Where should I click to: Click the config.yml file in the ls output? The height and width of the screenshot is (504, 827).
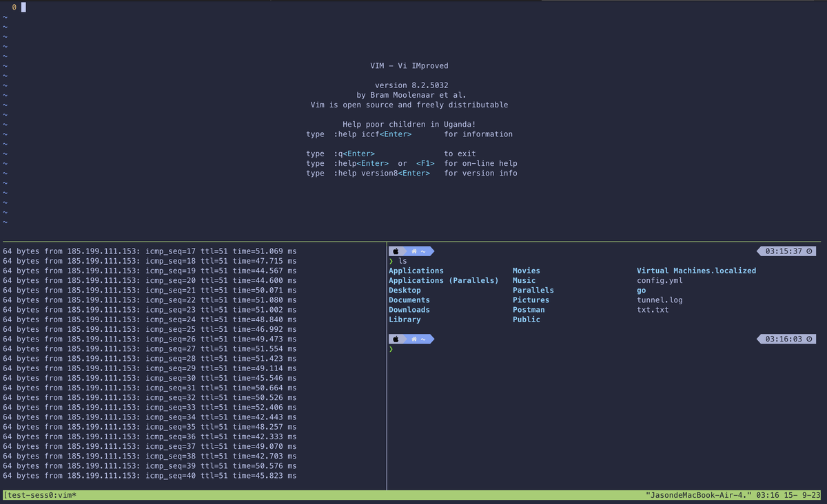[x=660, y=281]
